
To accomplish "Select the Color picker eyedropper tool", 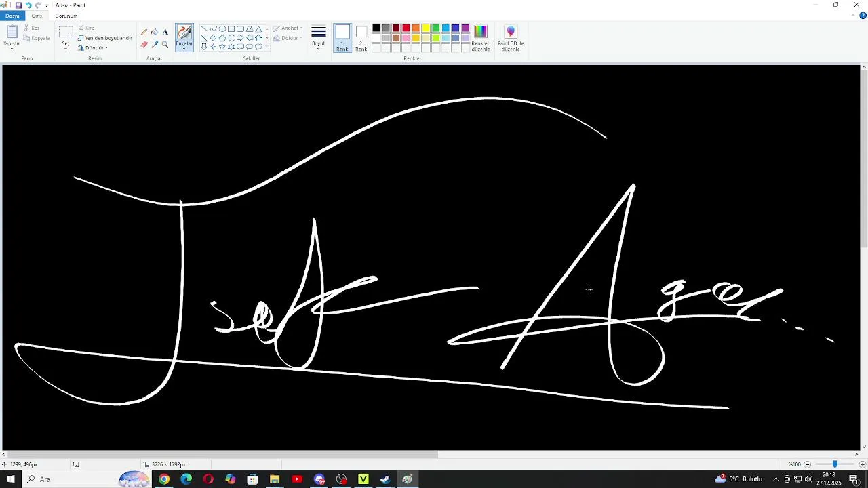I will (x=155, y=45).
